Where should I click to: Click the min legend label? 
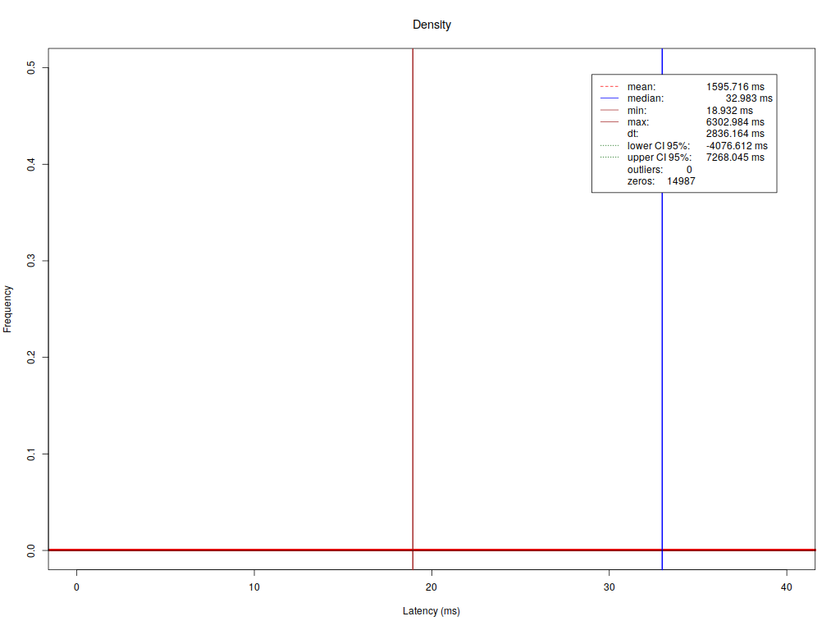click(x=637, y=111)
